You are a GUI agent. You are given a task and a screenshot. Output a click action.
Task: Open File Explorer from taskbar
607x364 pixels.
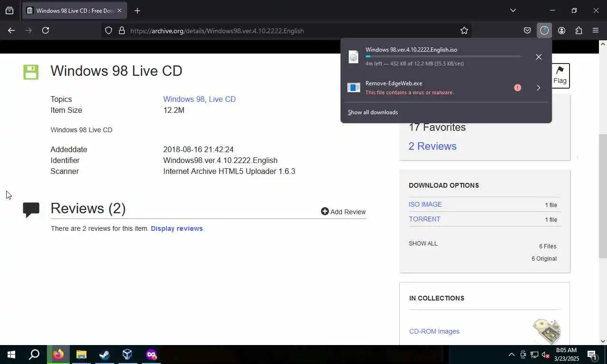coord(82,355)
